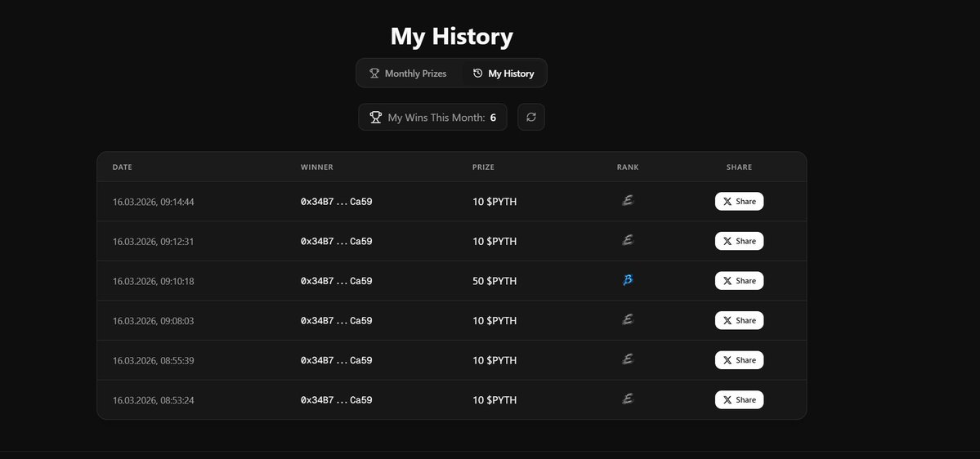The width and height of the screenshot is (980, 459).
Task: Click trophy icon beside My Wins This Month
Action: click(376, 117)
